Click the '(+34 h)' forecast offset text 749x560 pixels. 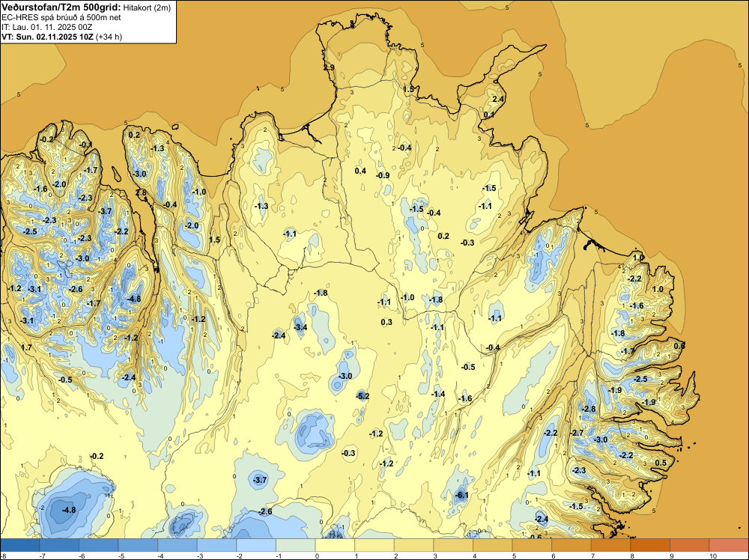click(109, 37)
